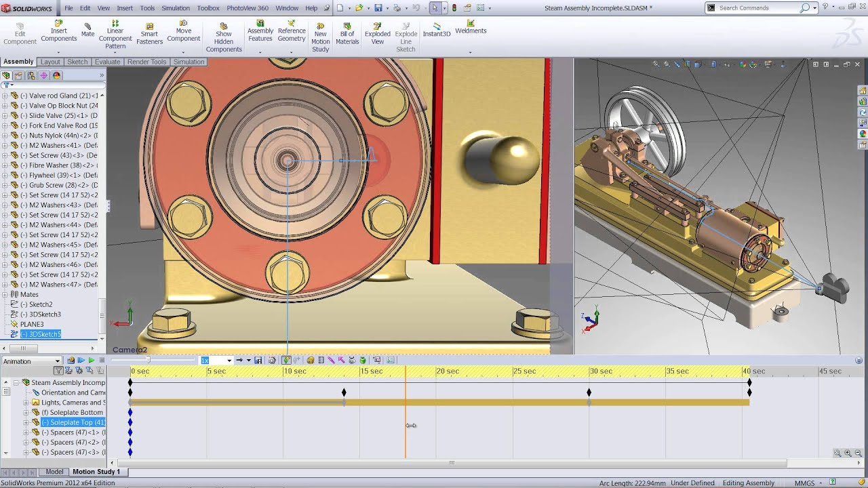Switch to the Evaluate tab
The width and height of the screenshot is (868, 488).
tap(107, 62)
